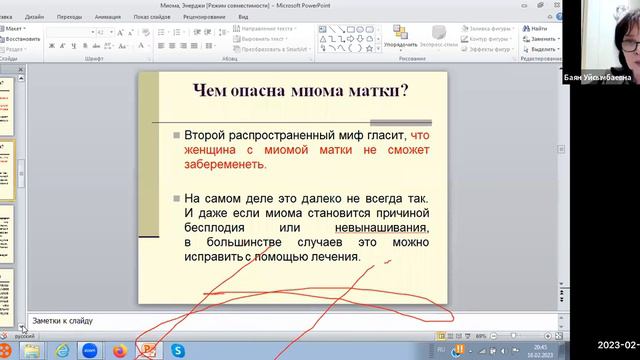
Task: Open the font size dropdown
Action: [111, 32]
